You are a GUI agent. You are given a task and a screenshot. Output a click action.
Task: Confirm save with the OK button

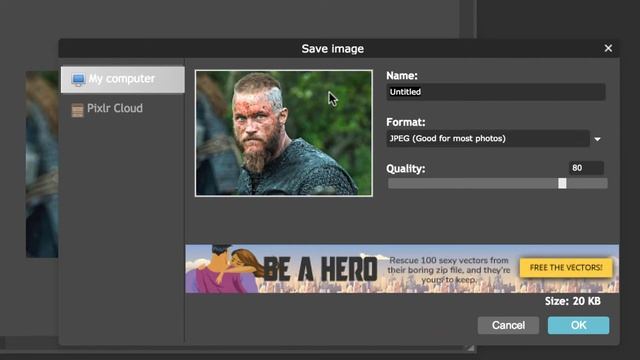(x=578, y=325)
